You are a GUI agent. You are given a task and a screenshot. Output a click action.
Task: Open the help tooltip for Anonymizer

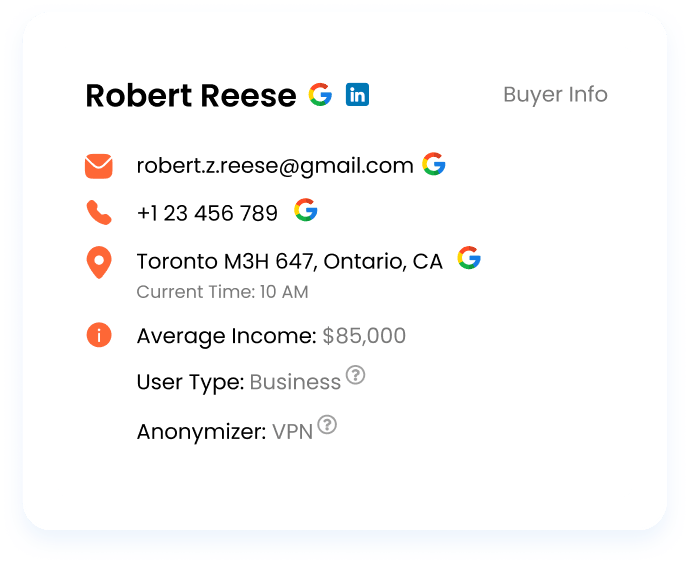pyautogui.click(x=327, y=425)
